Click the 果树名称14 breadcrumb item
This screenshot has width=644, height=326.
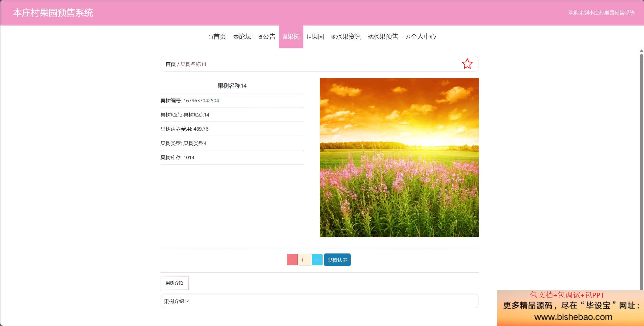tap(193, 64)
